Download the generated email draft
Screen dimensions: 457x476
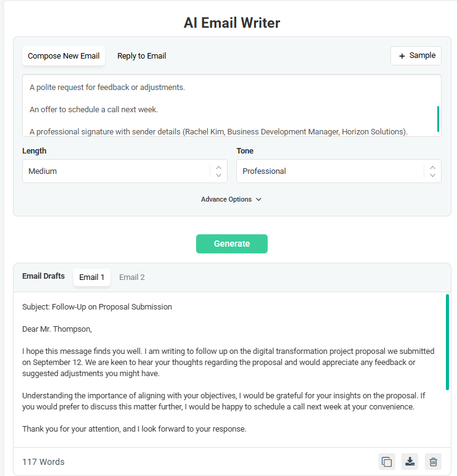(x=410, y=462)
